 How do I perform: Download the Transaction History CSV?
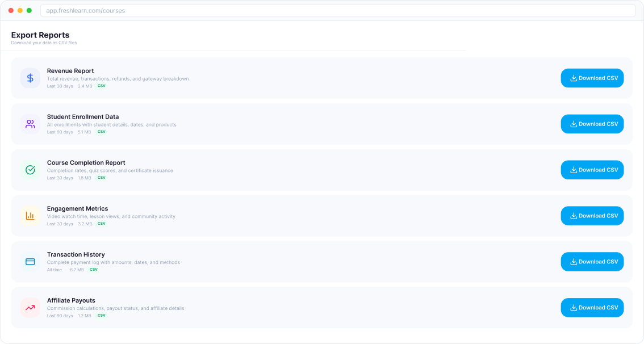click(x=592, y=262)
